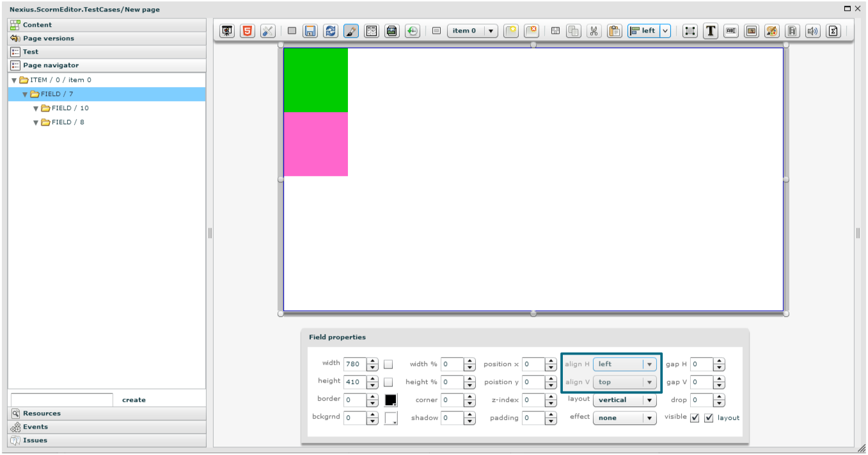Screen dimensions: 868x455
Task: Add a text field with T icon
Action: (x=710, y=31)
